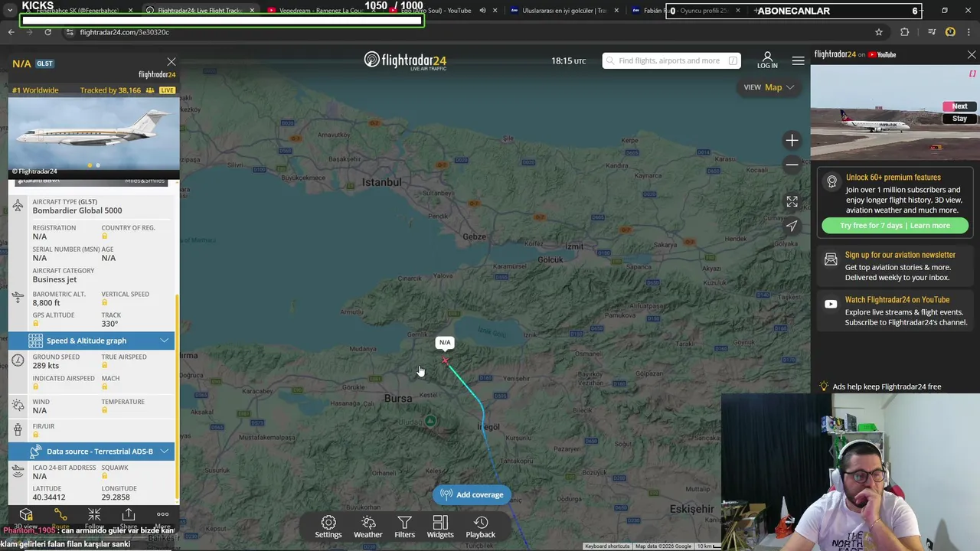Open Sign up for our aviation newsletter
The height and width of the screenshot is (551, 980).
tap(900, 255)
